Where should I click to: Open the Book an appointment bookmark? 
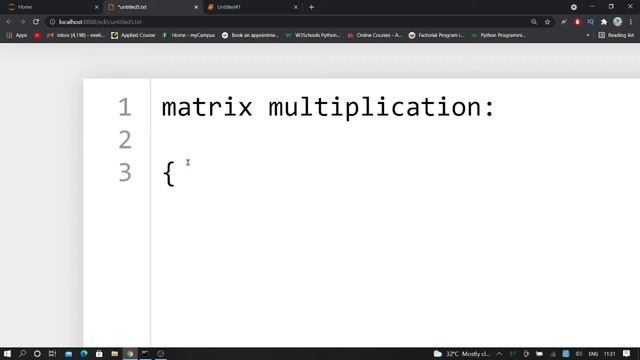click(x=250, y=36)
